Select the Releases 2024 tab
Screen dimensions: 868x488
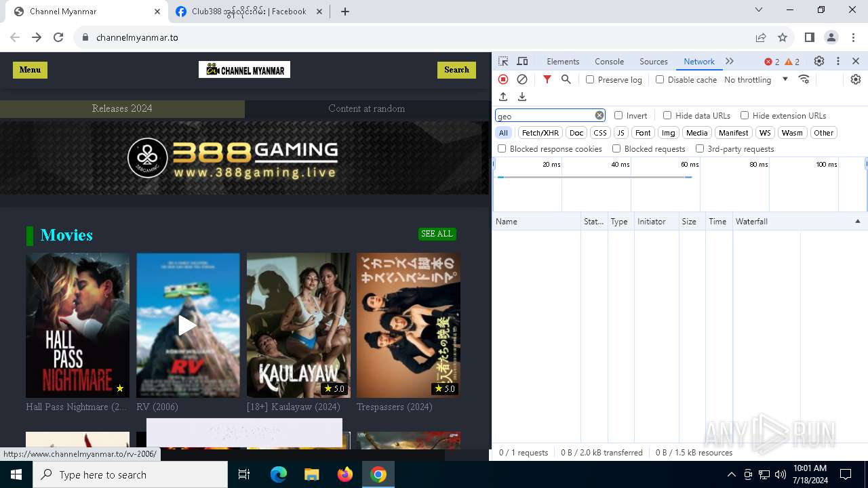122,108
